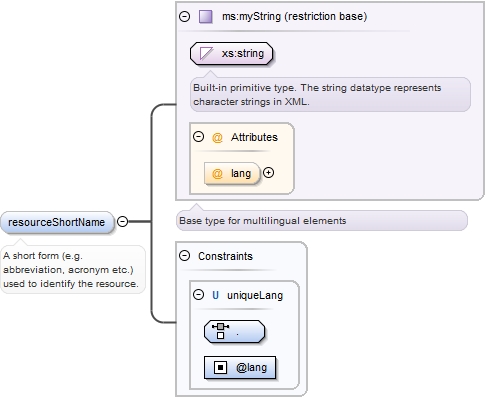Collapse resourceShortName element children
The height and width of the screenshot is (398, 502).
click(x=123, y=221)
